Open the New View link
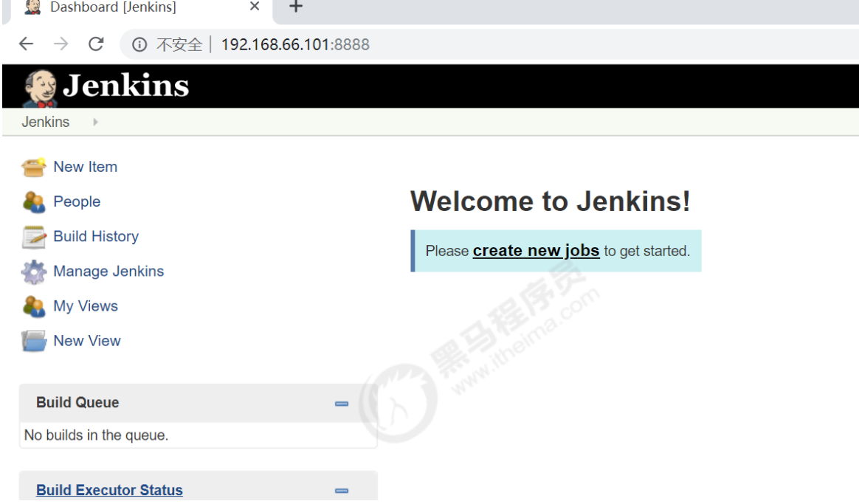Viewport: 859px width, 504px height. pyautogui.click(x=87, y=341)
